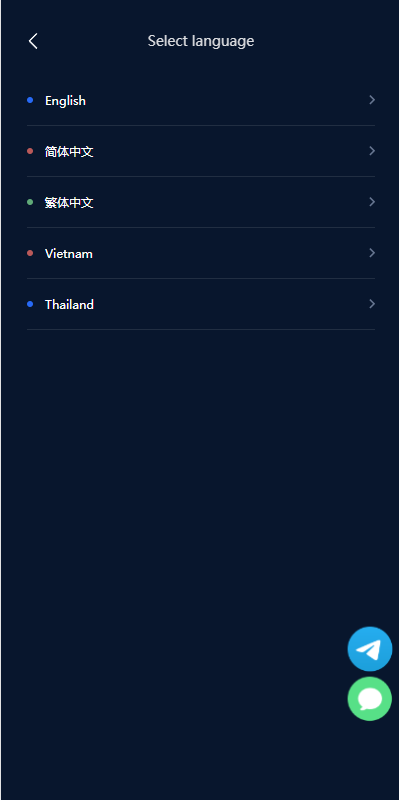
Task: Open the Vietnam row chevron
Action: (372, 253)
